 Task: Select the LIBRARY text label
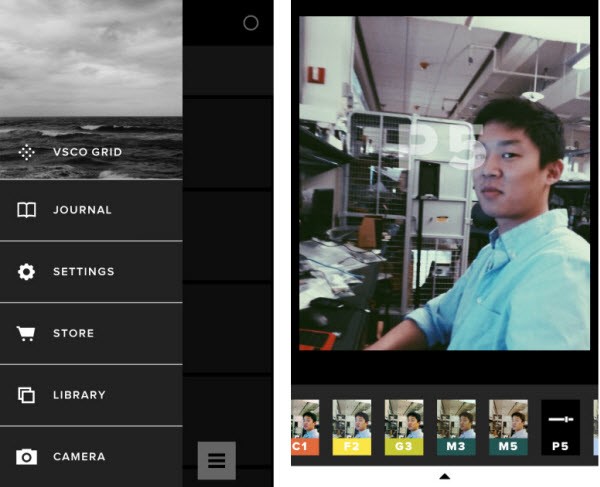[x=79, y=395]
